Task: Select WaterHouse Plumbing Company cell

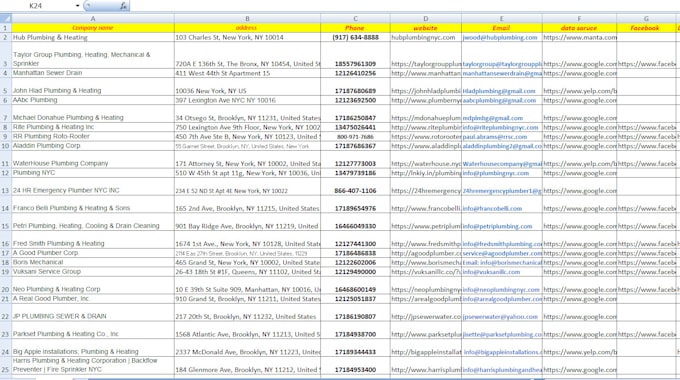Action: coord(93,159)
